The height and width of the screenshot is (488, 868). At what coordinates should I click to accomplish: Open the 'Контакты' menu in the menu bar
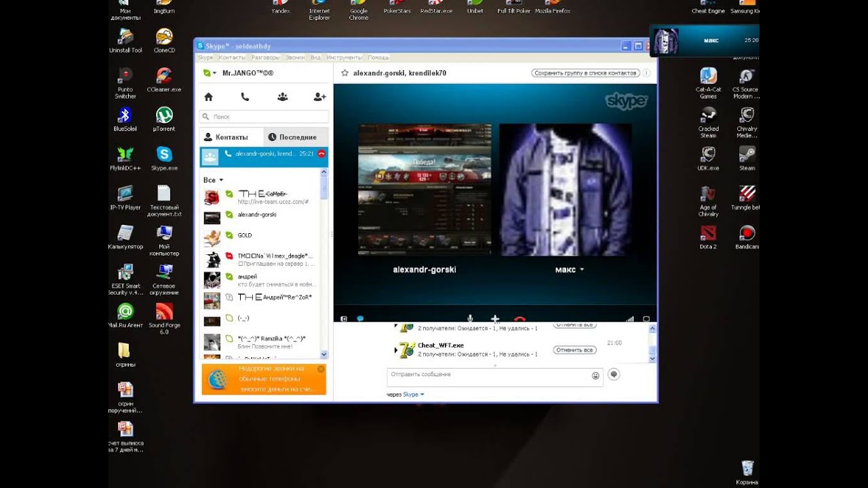pos(232,58)
